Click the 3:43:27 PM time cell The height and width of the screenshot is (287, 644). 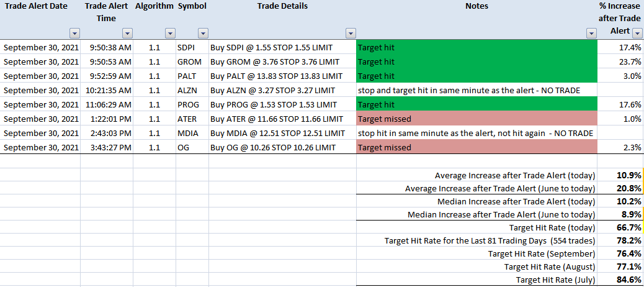point(107,147)
